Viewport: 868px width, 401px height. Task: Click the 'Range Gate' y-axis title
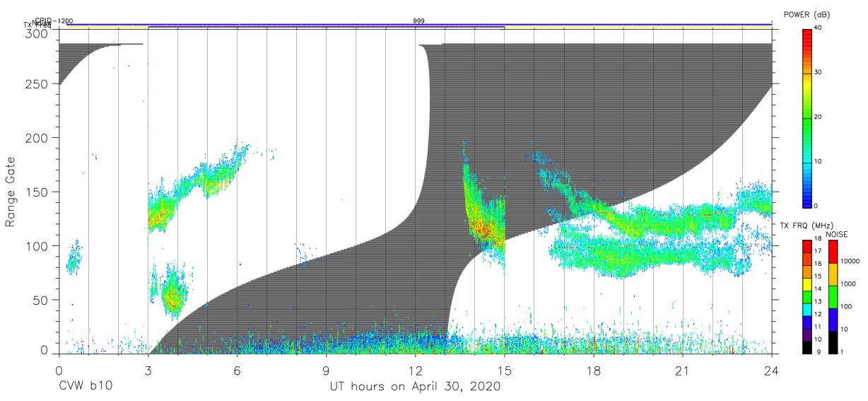coord(11,192)
